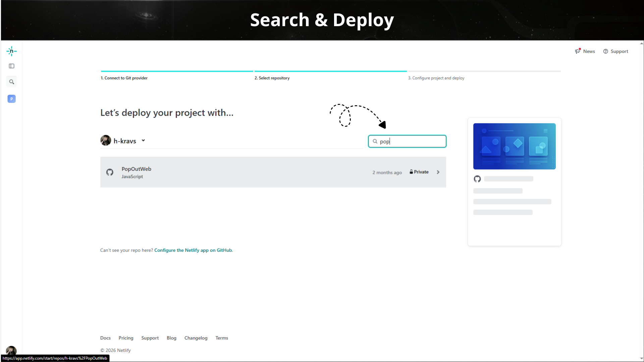Toggle the sidebar panel icon
Viewport: 644px width, 362px height.
tap(11, 66)
